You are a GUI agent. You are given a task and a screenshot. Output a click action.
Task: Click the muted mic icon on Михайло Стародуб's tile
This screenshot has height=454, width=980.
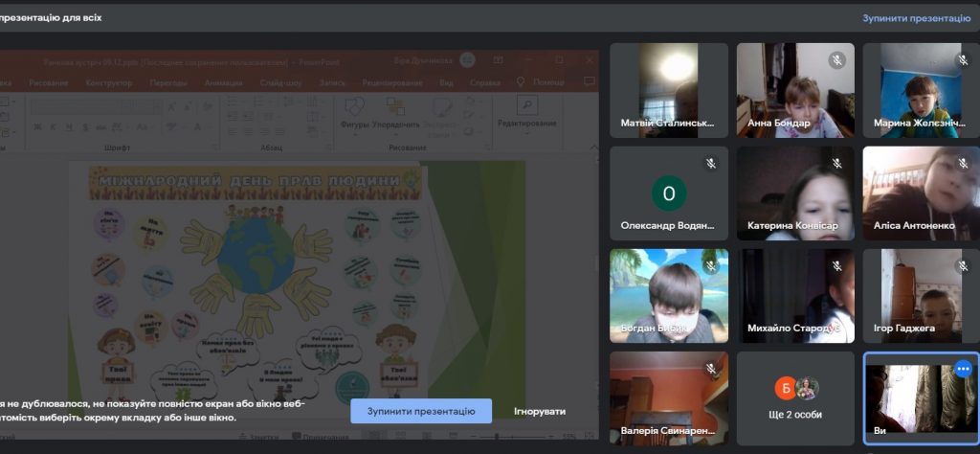pyautogui.click(x=836, y=265)
